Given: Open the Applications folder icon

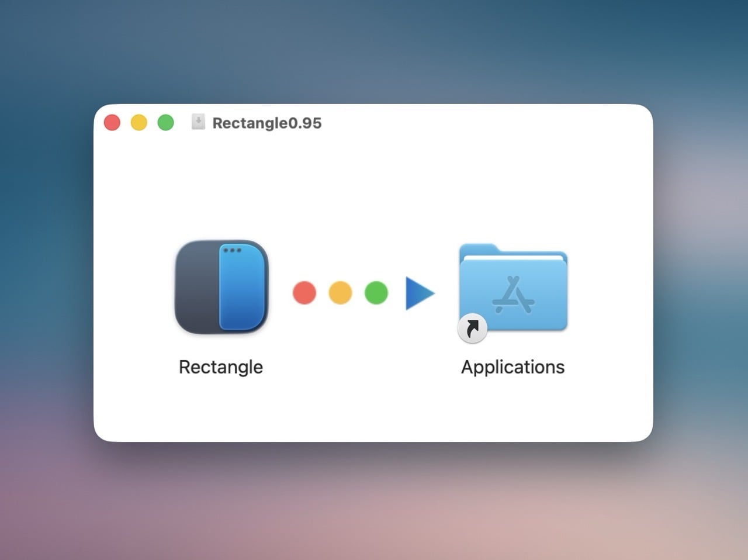Looking at the screenshot, I should [512, 289].
